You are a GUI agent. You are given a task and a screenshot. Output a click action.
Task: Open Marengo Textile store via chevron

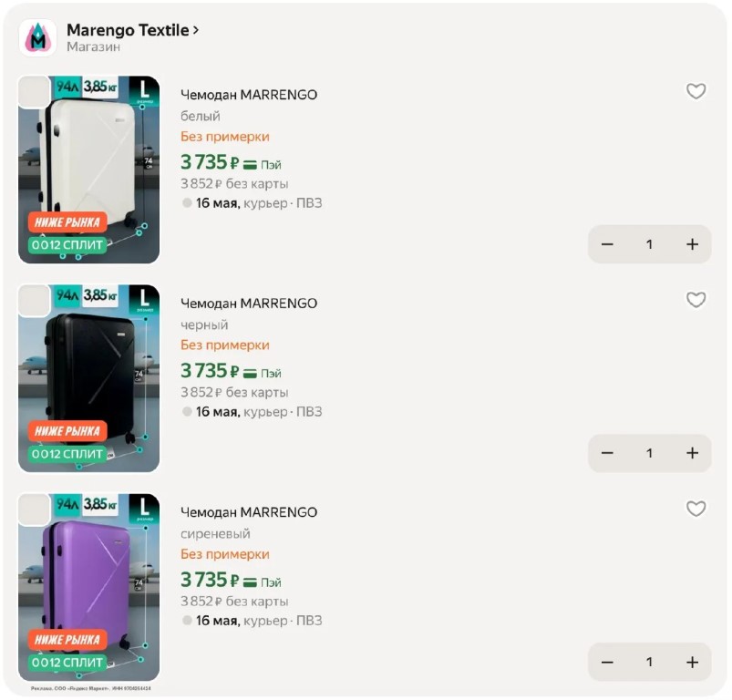[x=196, y=30]
